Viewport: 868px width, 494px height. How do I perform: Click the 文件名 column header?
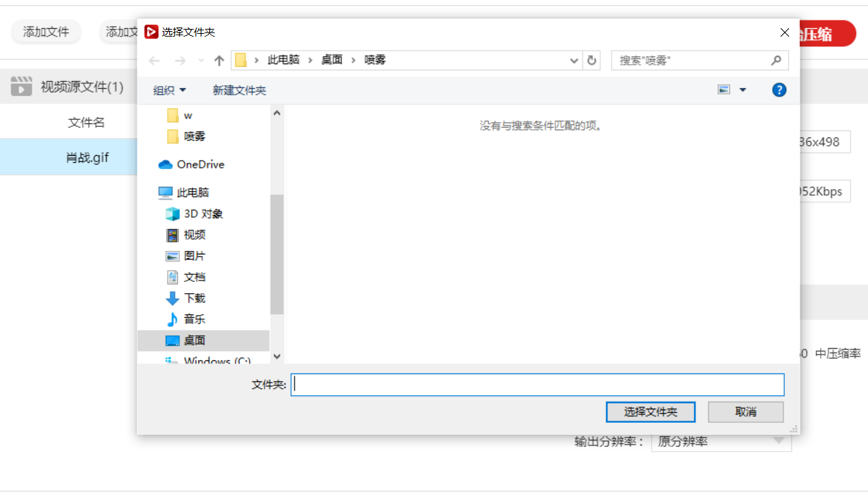[86, 123]
